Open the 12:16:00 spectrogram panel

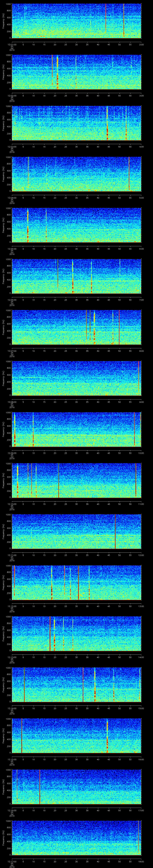tap(77, 786)
